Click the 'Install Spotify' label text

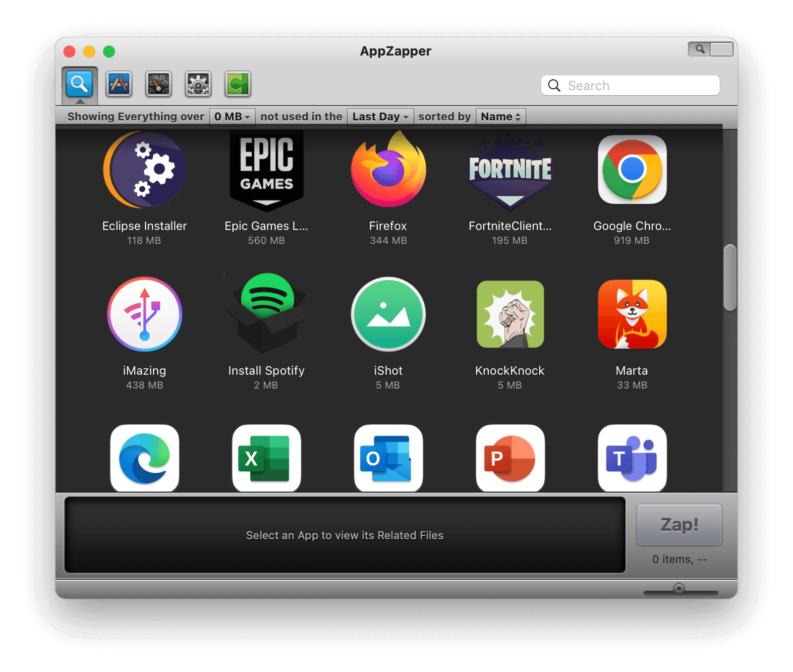point(267,371)
